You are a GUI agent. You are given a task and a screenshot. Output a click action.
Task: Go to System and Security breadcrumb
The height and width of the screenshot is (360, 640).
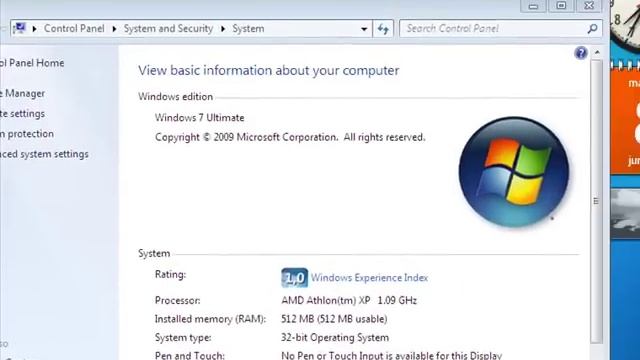point(169,29)
